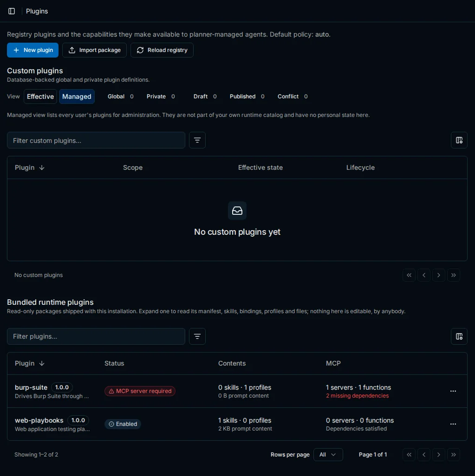
Task: Go to next page of bundled plugins
Action: tap(438, 455)
